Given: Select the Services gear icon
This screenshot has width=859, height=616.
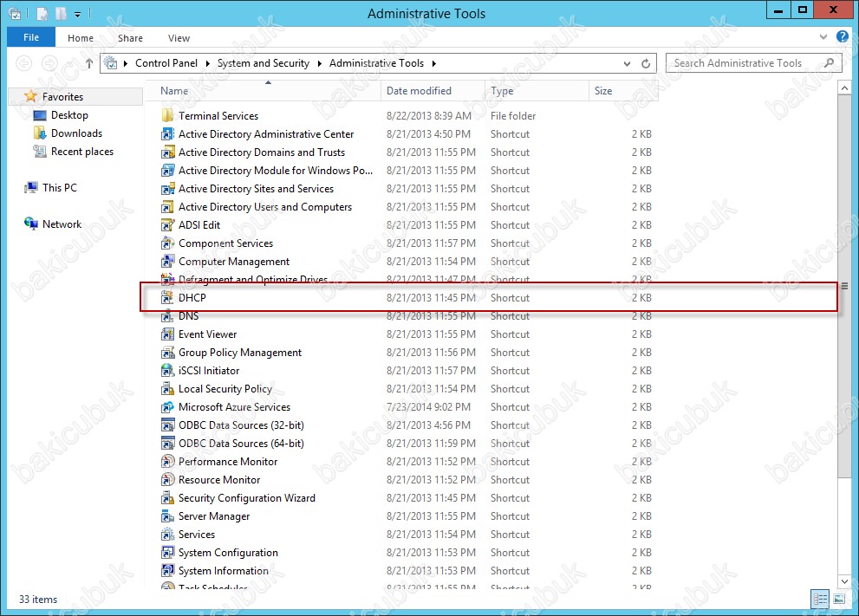Looking at the screenshot, I should click(167, 535).
